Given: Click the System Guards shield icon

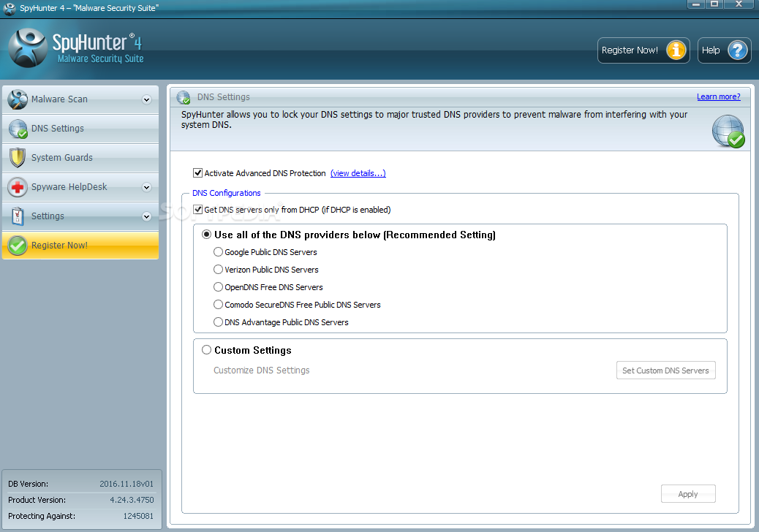Looking at the screenshot, I should coord(18,158).
